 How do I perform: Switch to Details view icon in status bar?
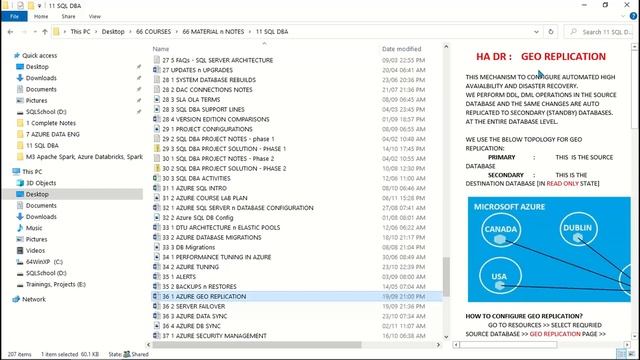pos(621,354)
